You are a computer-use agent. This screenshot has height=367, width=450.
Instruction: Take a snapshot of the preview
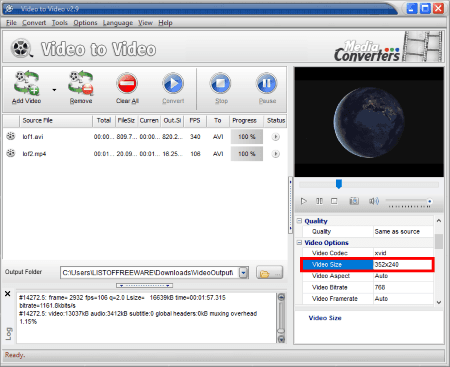[354, 201]
